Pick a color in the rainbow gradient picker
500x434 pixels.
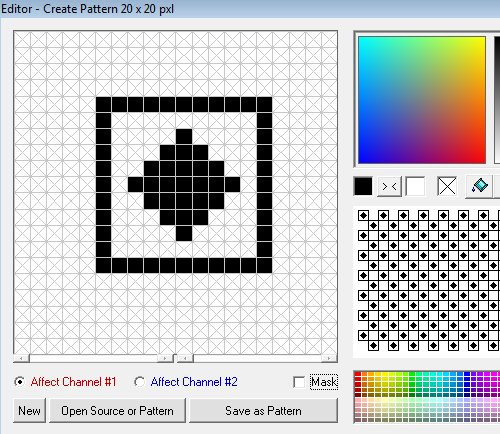pyautogui.click(x=422, y=100)
